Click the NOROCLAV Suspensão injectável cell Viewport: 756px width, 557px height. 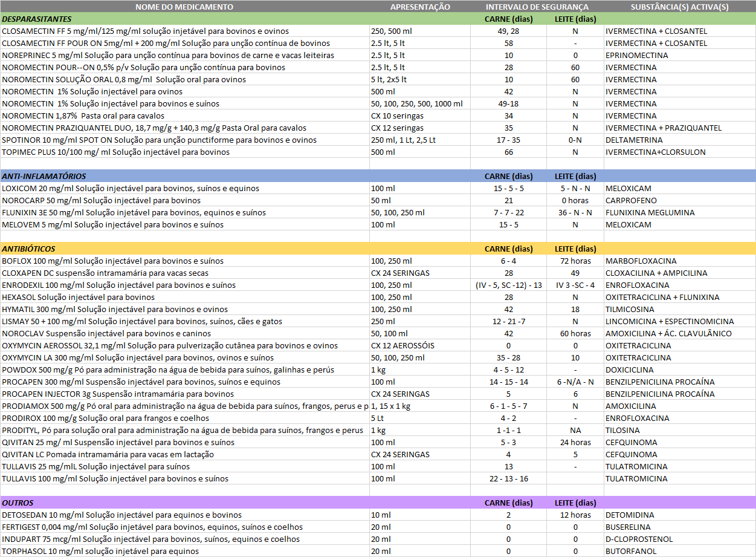[184, 333]
